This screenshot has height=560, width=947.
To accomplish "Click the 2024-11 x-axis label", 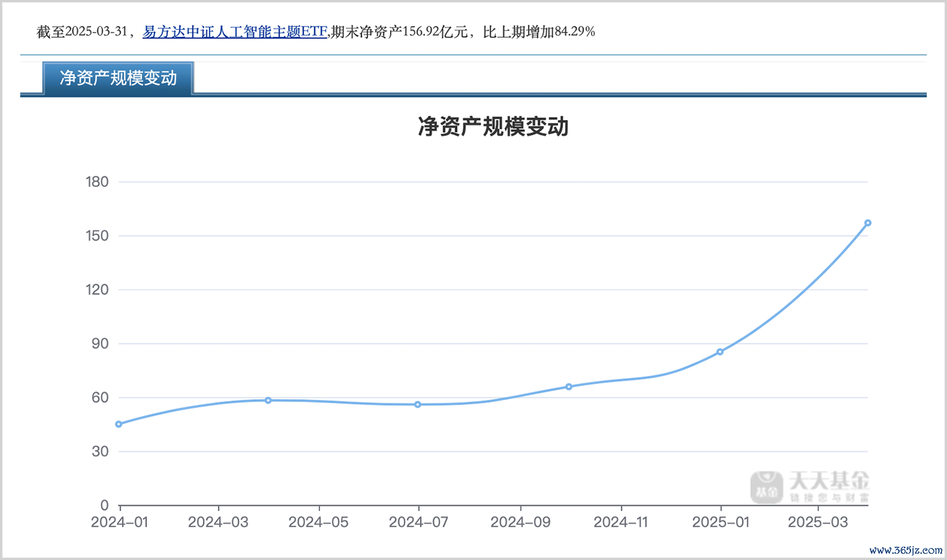I will [x=621, y=522].
